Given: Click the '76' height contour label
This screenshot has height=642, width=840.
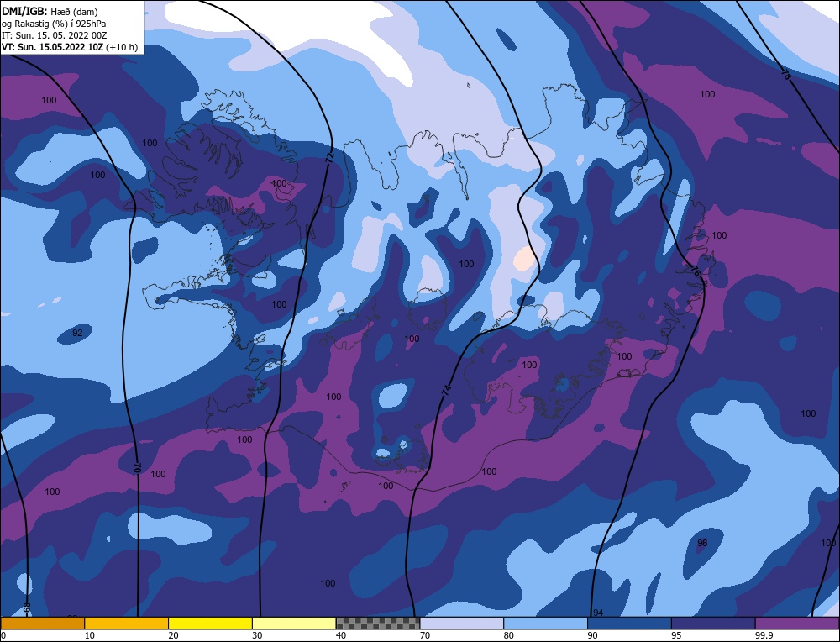Looking at the screenshot, I should (x=696, y=271).
